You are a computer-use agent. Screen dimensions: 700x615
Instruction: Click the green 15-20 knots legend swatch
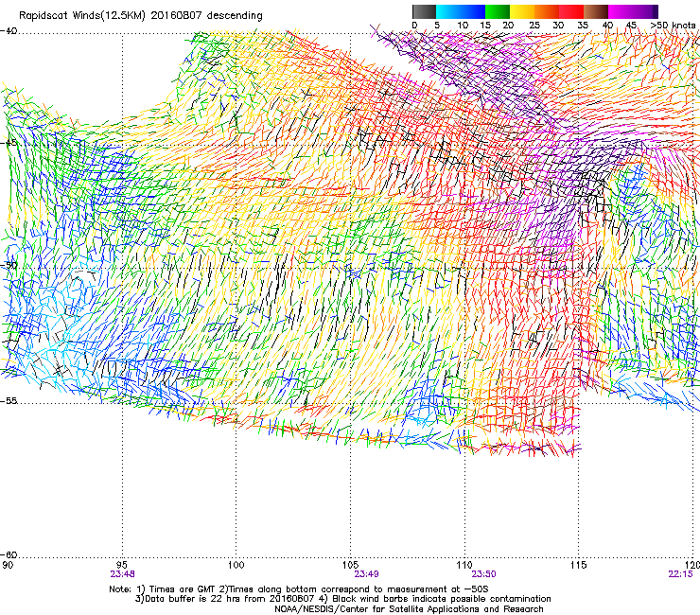click(x=498, y=11)
